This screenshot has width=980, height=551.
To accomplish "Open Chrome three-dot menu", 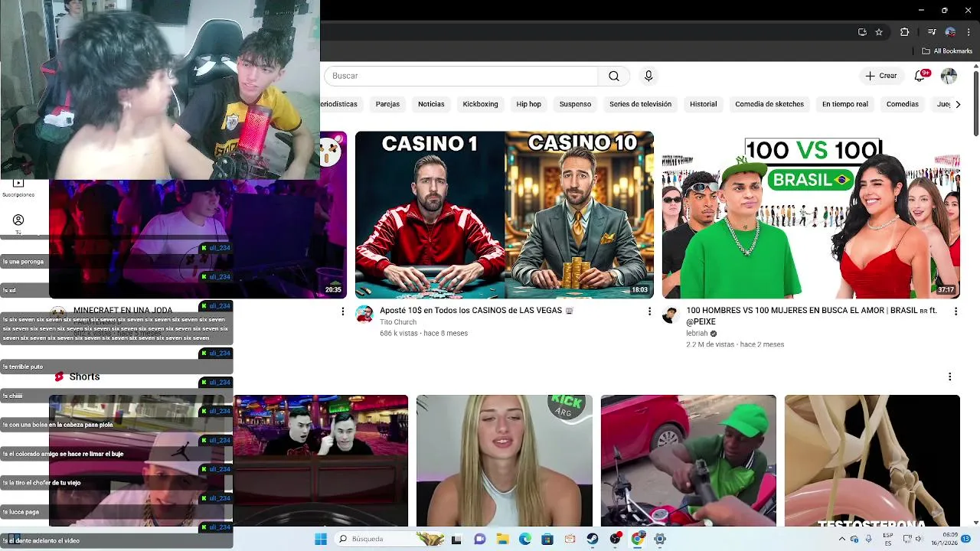I will point(968,32).
